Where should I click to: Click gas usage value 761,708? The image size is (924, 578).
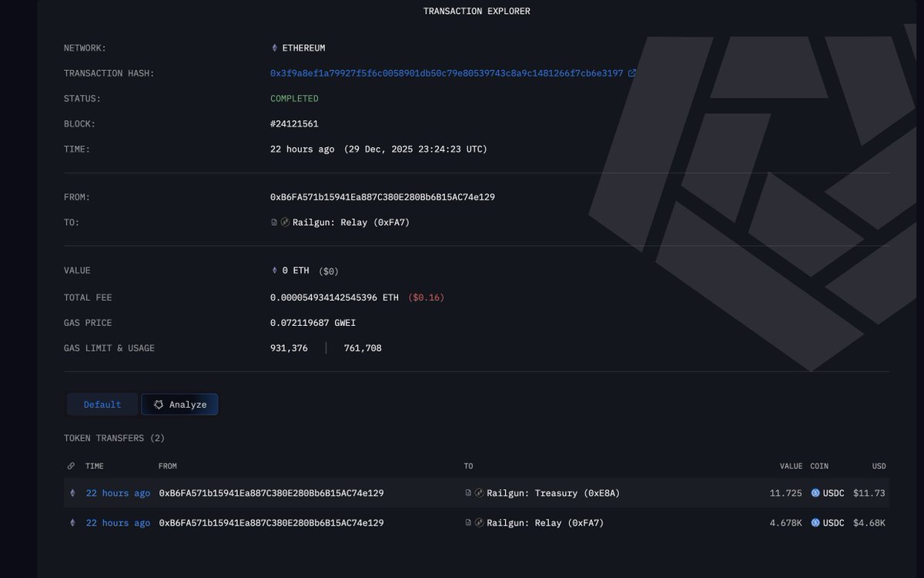click(x=363, y=348)
